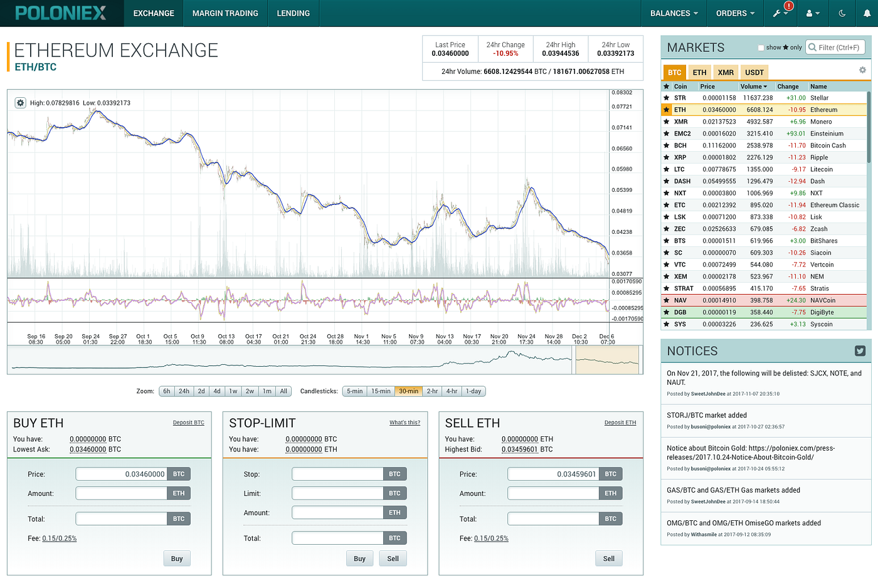Click the search magnifier in the filter
Screen dimensions: 878x588
[x=813, y=47]
